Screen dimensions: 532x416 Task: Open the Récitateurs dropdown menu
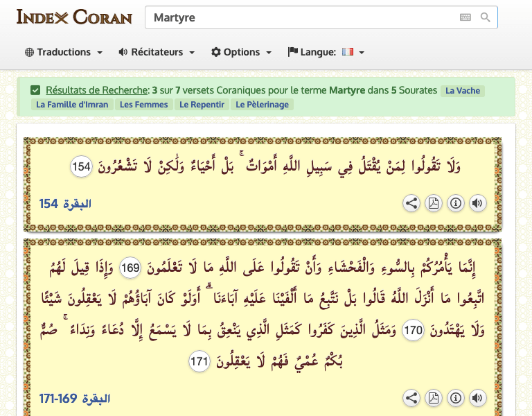pyautogui.click(x=157, y=52)
